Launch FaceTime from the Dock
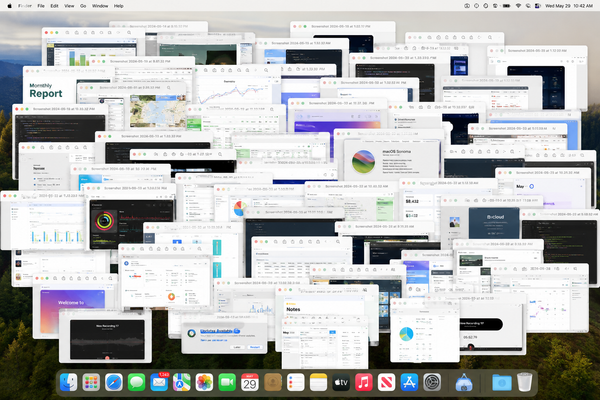Image resolution: width=600 pixels, height=400 pixels. click(x=227, y=382)
